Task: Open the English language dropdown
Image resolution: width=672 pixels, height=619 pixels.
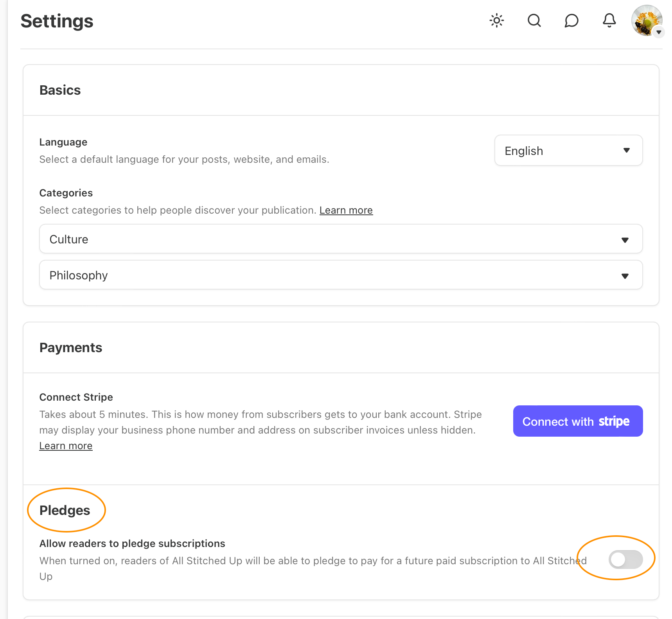Action: [568, 151]
